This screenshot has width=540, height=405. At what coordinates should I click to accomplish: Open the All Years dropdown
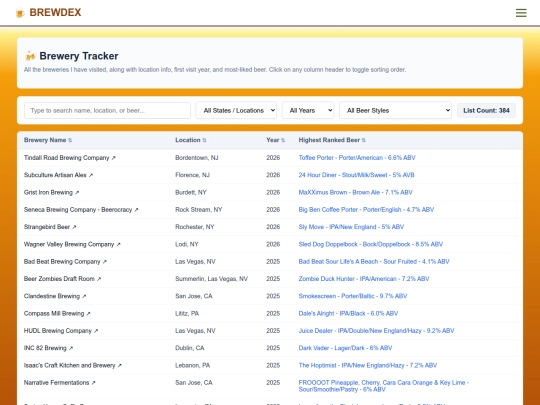coord(308,111)
